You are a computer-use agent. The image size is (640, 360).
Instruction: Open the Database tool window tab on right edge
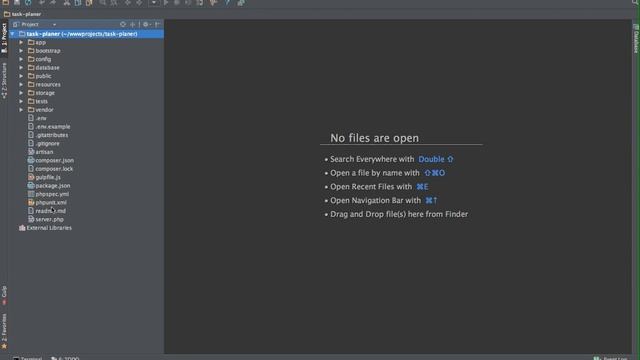tap(636, 38)
